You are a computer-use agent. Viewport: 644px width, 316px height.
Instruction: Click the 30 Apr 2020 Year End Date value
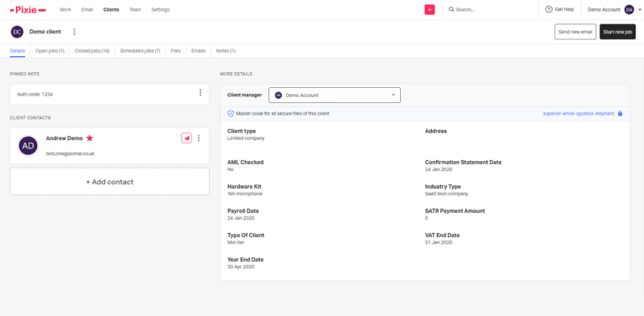[241, 267]
